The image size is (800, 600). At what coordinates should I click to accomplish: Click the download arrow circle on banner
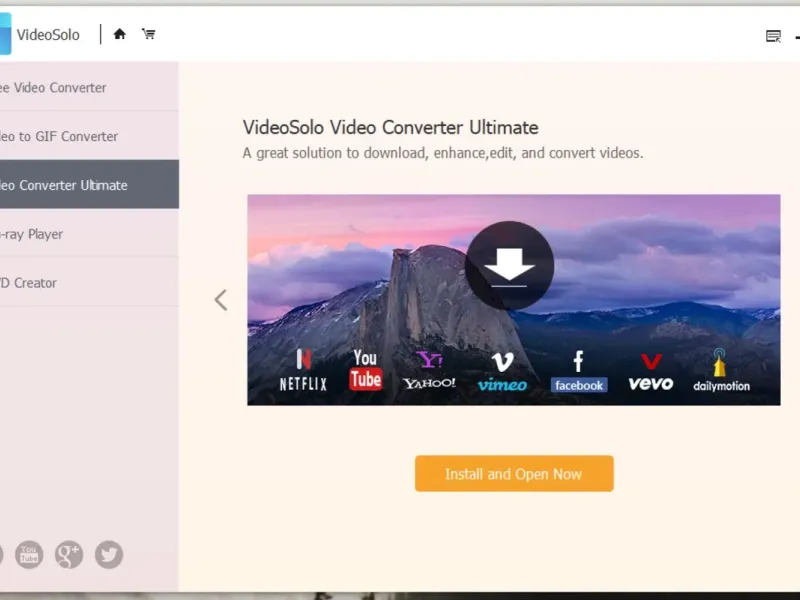pos(509,265)
